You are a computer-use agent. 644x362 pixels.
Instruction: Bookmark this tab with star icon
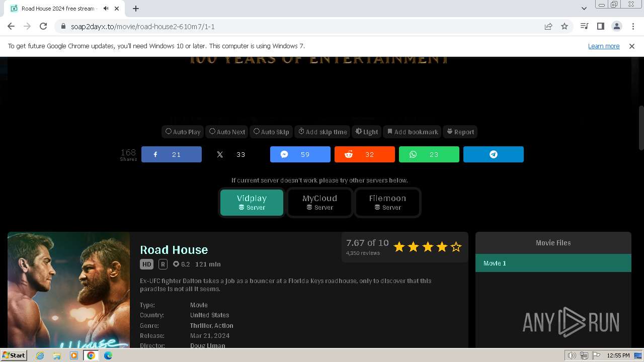coord(565,26)
